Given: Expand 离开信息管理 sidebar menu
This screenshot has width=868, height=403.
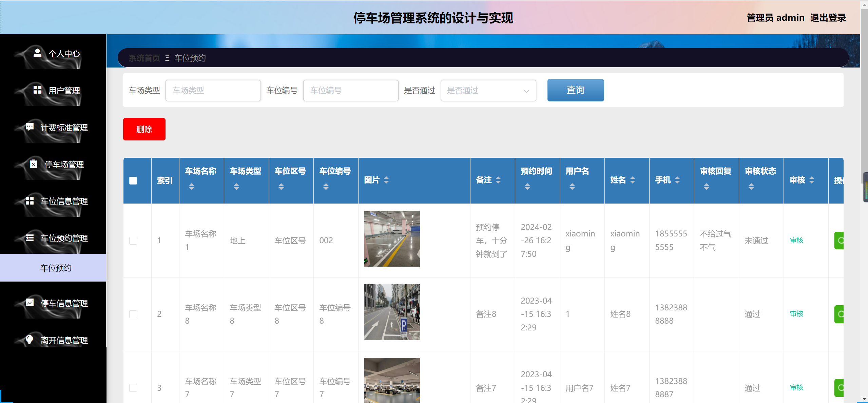Looking at the screenshot, I should coord(53,340).
